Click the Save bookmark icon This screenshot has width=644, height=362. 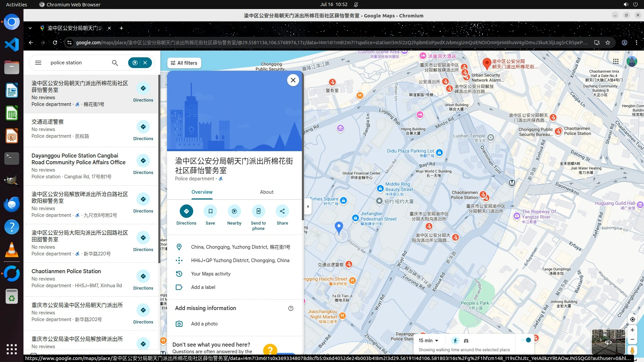(x=210, y=211)
